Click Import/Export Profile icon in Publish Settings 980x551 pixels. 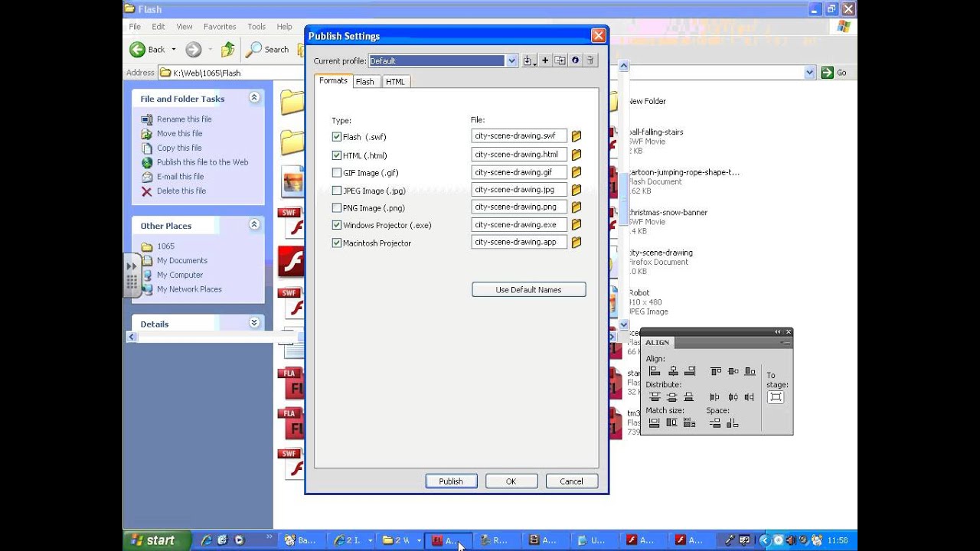click(530, 60)
